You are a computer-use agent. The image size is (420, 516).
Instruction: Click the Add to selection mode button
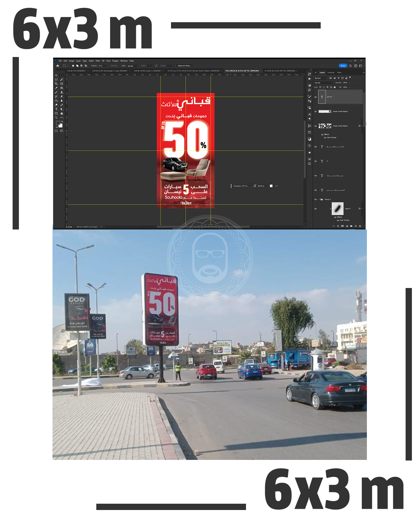click(x=77, y=66)
